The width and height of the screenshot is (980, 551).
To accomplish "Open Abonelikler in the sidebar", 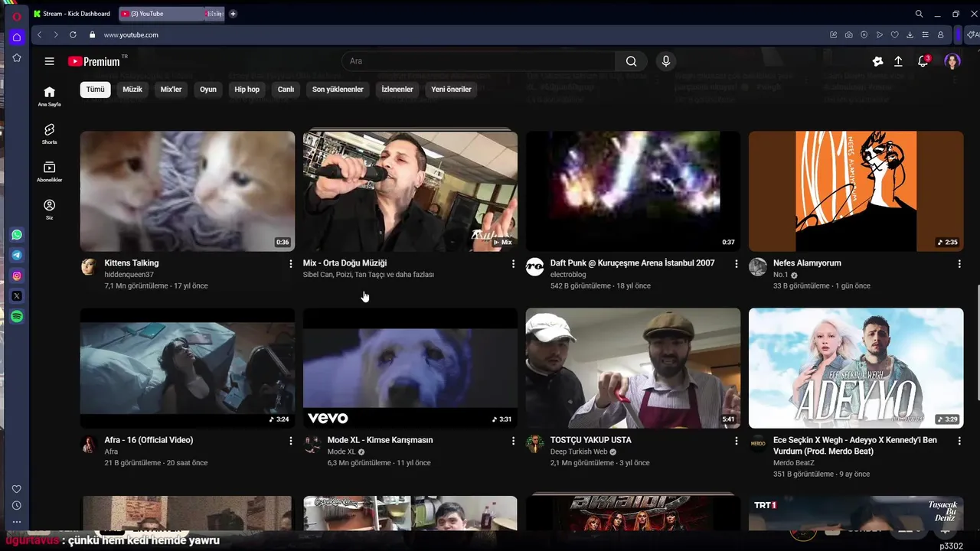I will pyautogui.click(x=50, y=171).
